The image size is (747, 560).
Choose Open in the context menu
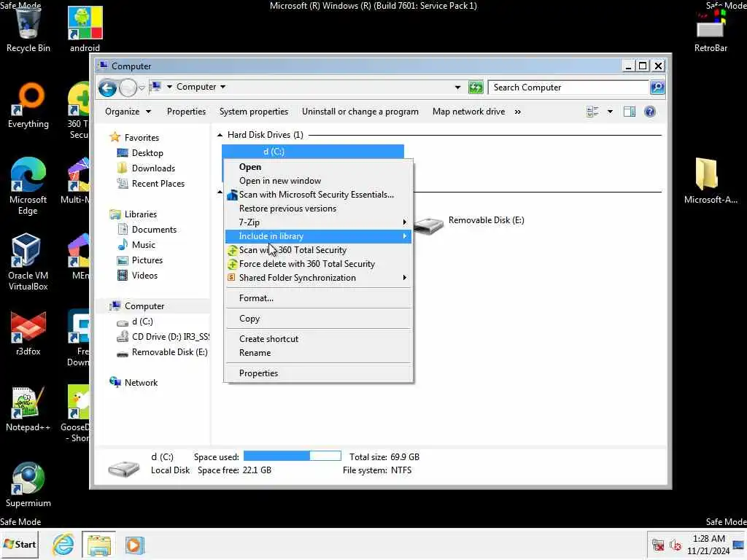(x=318, y=167)
